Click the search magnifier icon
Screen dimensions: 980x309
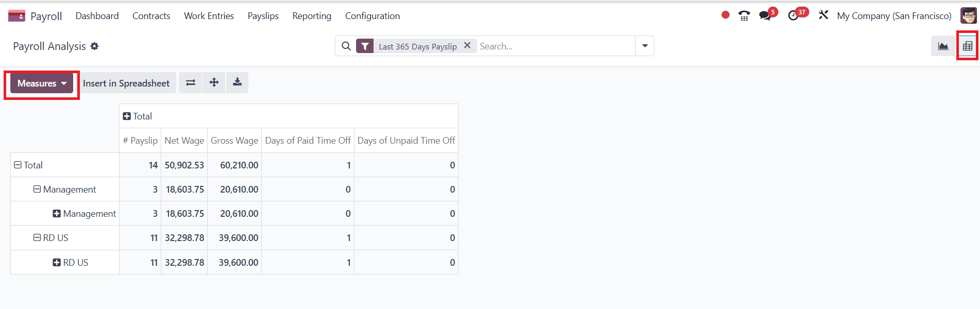coord(346,46)
